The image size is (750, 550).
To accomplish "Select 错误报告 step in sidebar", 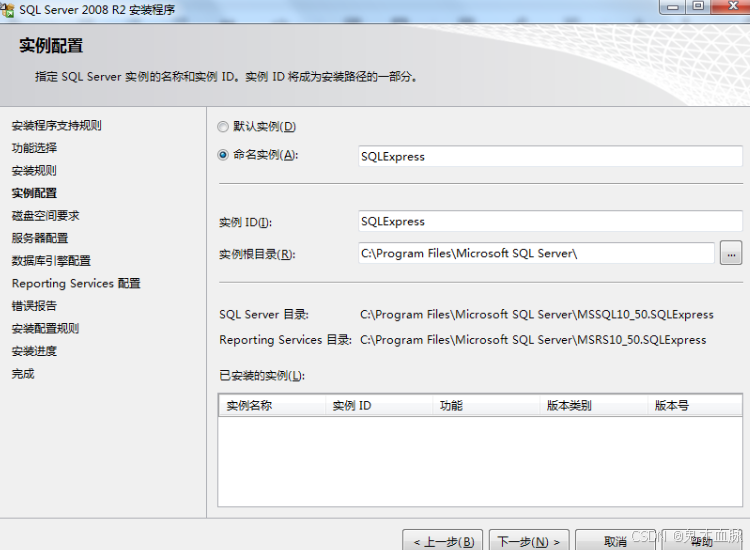I will tap(34, 306).
